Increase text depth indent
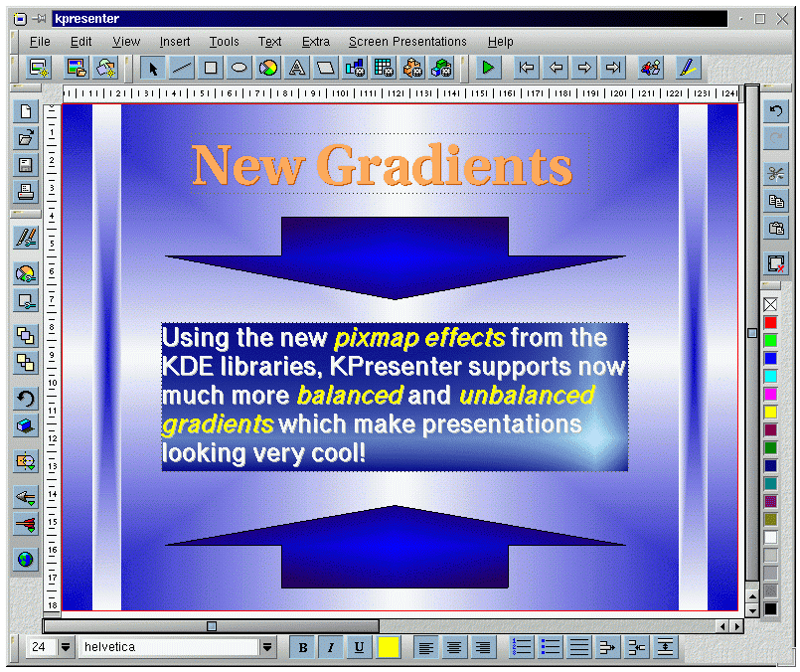The width and height of the screenshot is (800, 672). (607, 647)
